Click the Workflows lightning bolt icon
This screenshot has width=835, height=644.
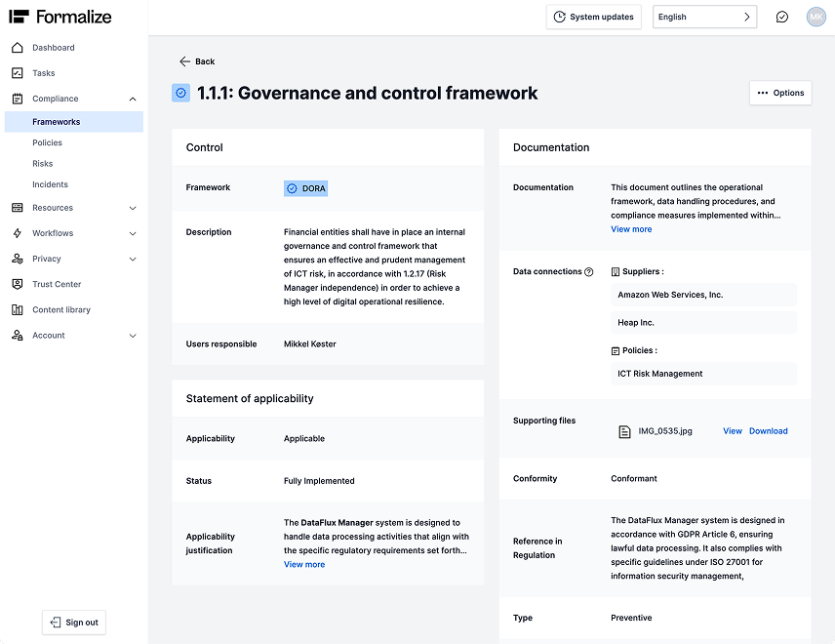pyautogui.click(x=17, y=233)
